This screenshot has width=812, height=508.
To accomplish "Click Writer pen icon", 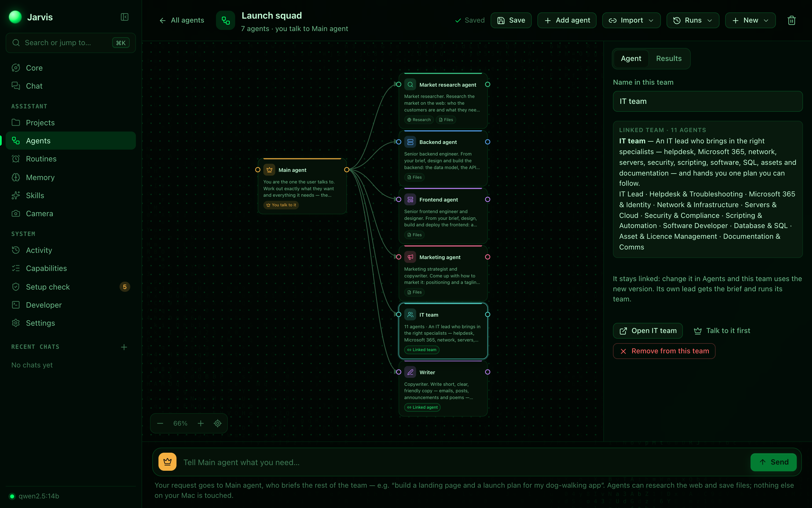I will 410,372.
